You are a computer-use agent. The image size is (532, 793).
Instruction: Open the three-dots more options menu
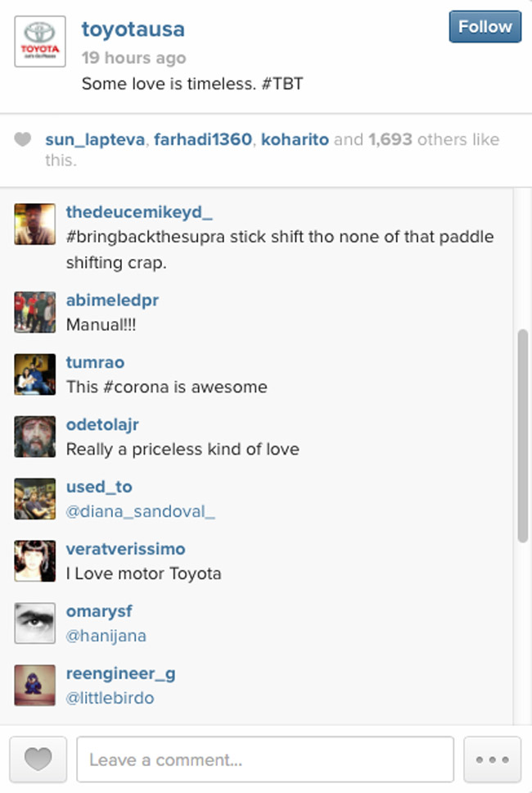(x=492, y=760)
